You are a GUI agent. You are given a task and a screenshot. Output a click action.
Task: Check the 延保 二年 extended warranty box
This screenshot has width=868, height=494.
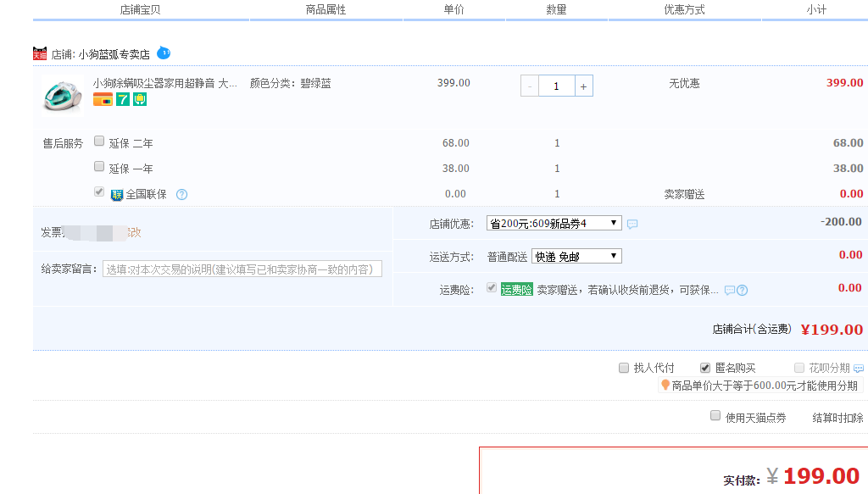point(99,141)
